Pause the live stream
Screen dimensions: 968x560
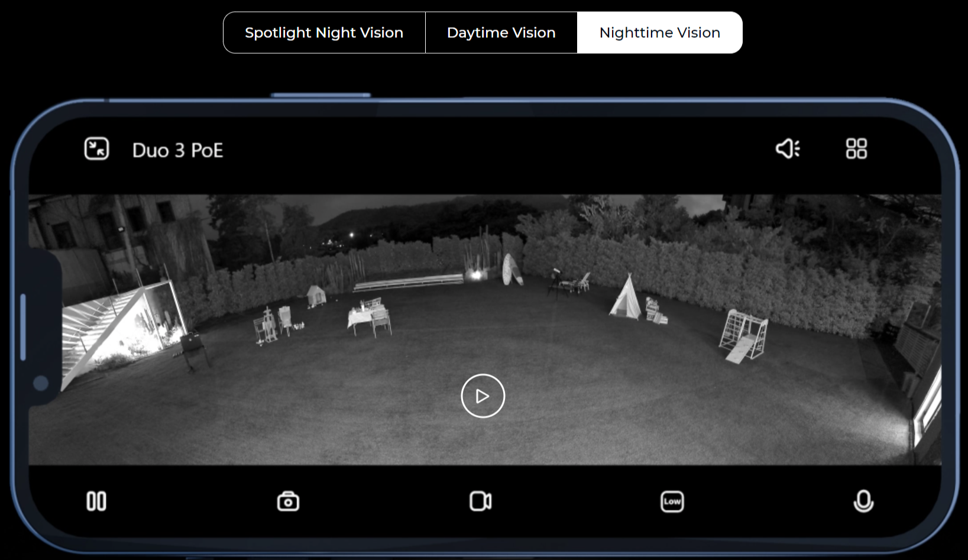(96, 501)
